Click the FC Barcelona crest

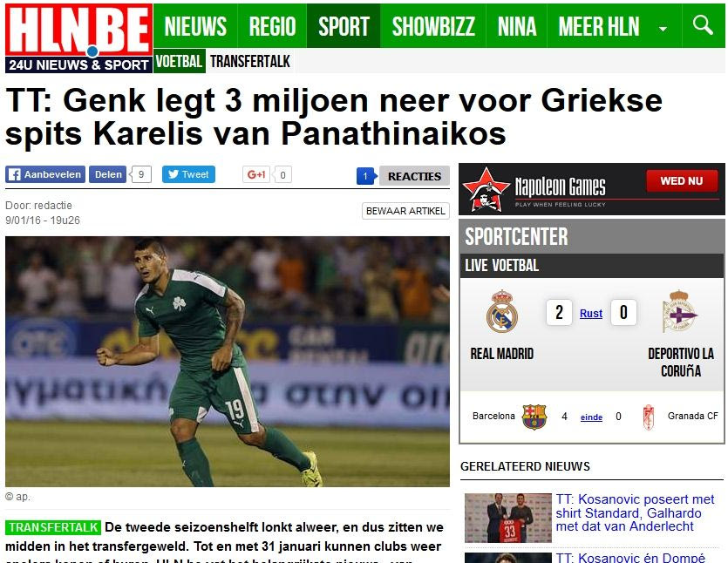[x=534, y=417]
